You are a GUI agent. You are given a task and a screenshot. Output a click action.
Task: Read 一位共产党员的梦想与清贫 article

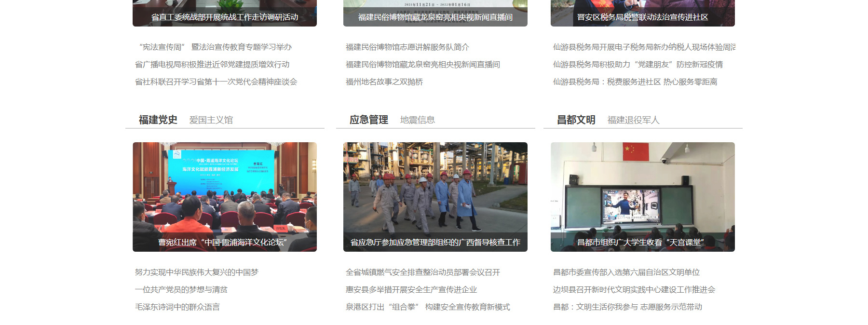[x=181, y=290]
